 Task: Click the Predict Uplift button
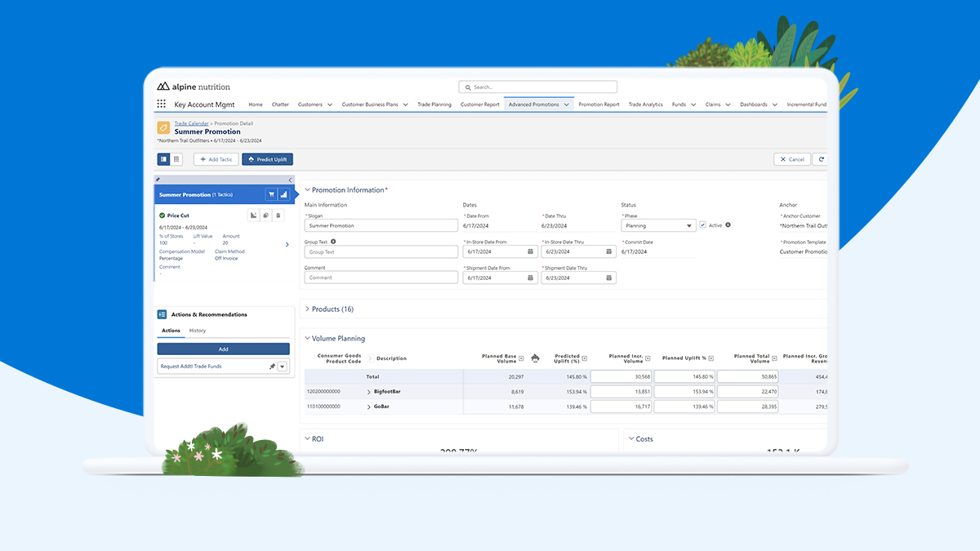(267, 159)
